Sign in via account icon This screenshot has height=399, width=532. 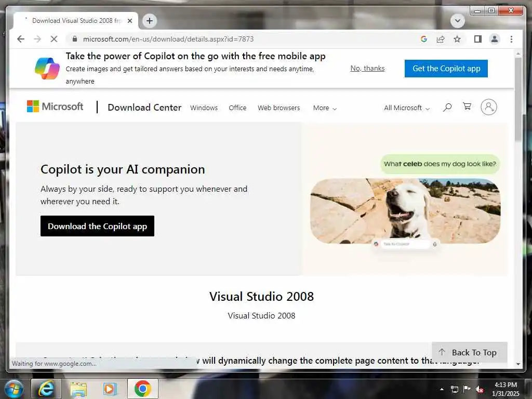(488, 107)
